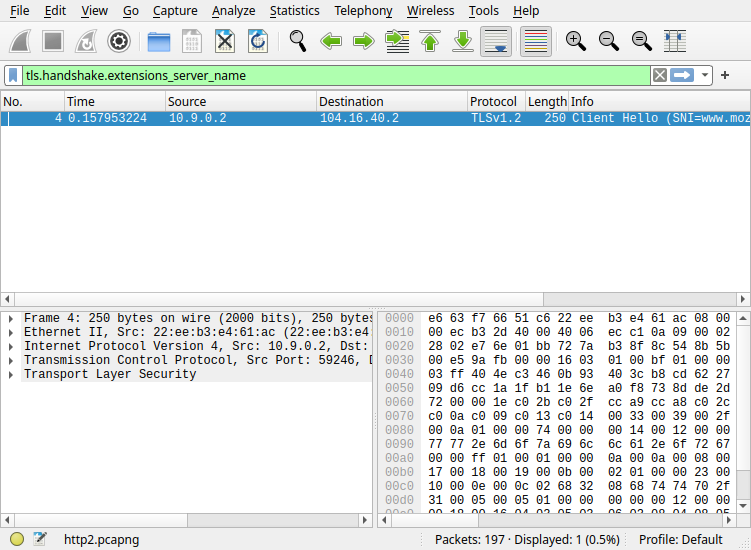Open the Wireless menu

[431, 11]
